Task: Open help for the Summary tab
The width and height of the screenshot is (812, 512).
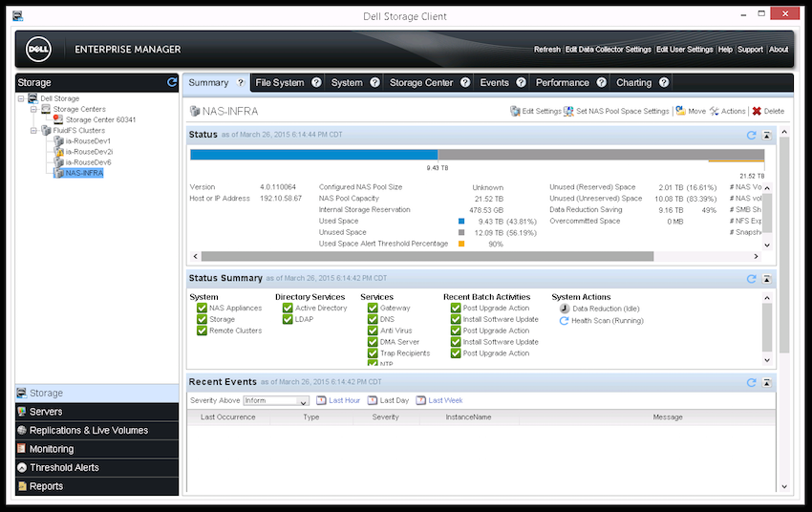Action: tap(241, 82)
